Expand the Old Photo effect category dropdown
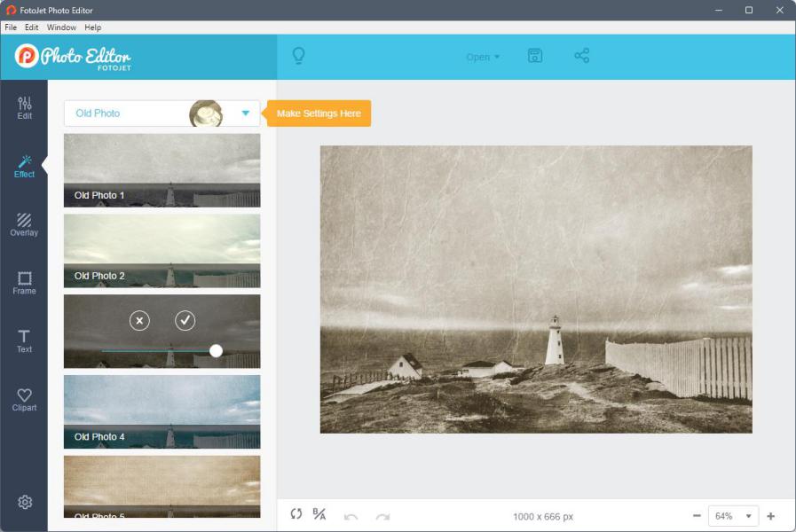Screen dimensions: 796x532 [x=162, y=113]
